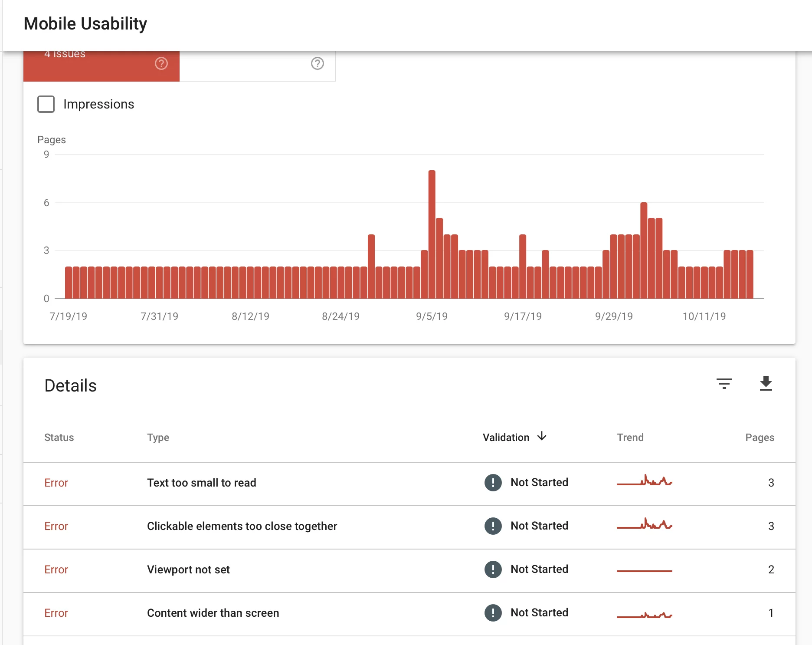Viewport: 812px width, 645px height.
Task: Click the Trend sparkline for Viewport not set
Action: tap(644, 570)
